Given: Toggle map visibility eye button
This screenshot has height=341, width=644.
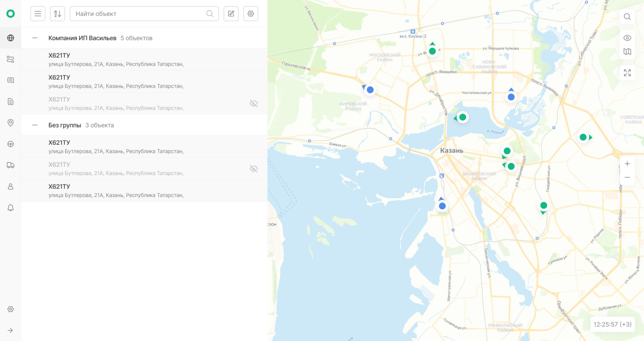Looking at the screenshot, I should point(627,38).
